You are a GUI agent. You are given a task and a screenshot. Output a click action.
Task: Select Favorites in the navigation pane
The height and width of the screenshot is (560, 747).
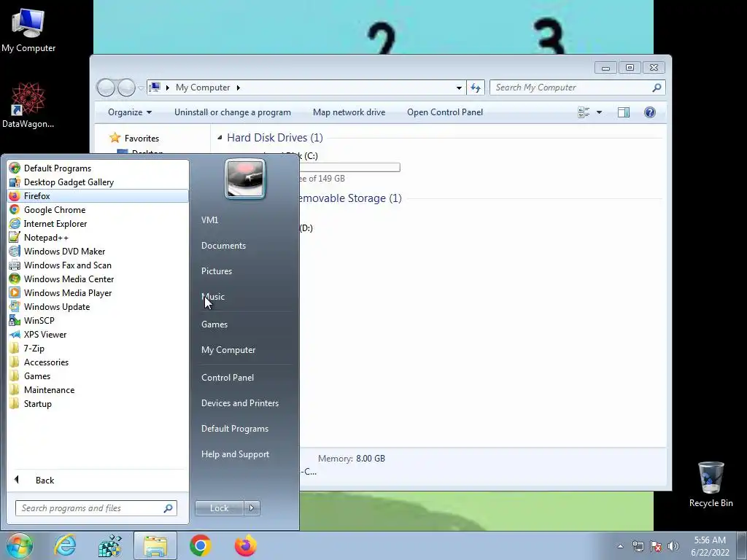coord(142,138)
